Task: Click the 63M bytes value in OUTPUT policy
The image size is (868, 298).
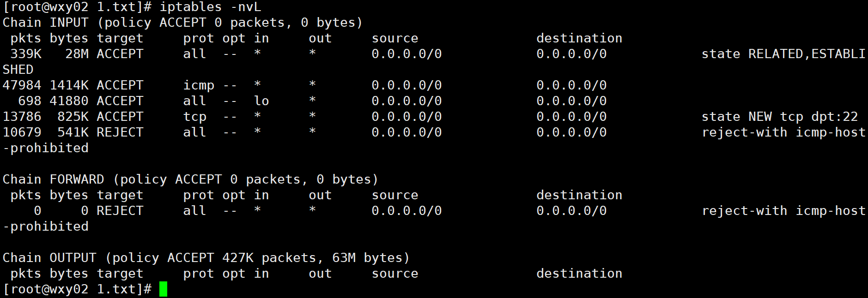Action: (x=344, y=258)
